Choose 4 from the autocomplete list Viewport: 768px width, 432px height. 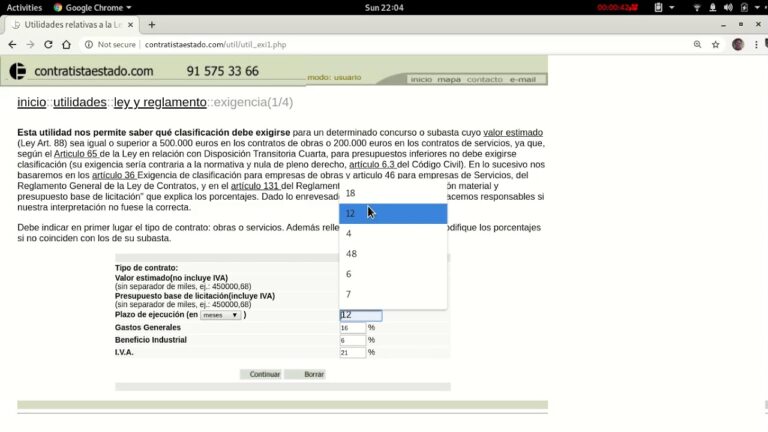click(393, 234)
